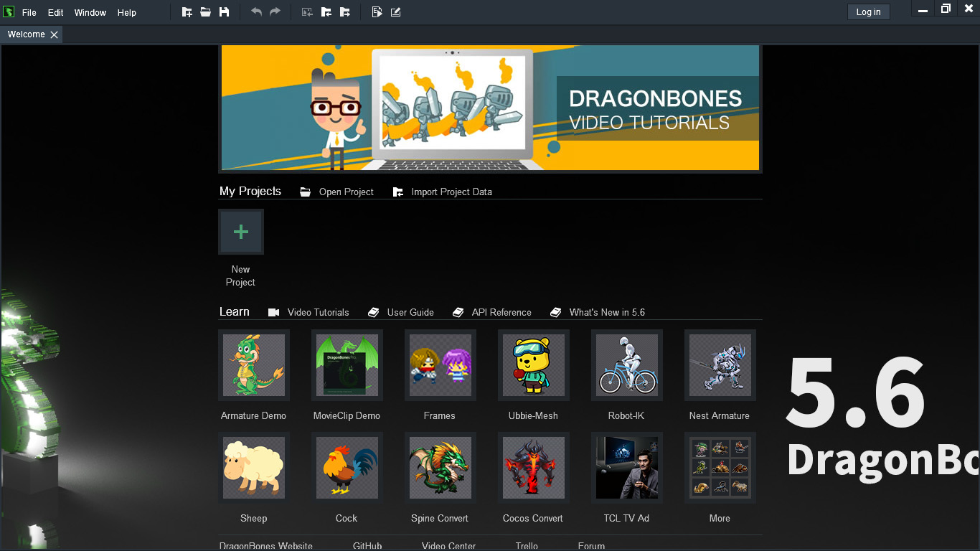Open the TCL TV Ad thumbnail
The height and width of the screenshot is (551, 980).
click(627, 468)
